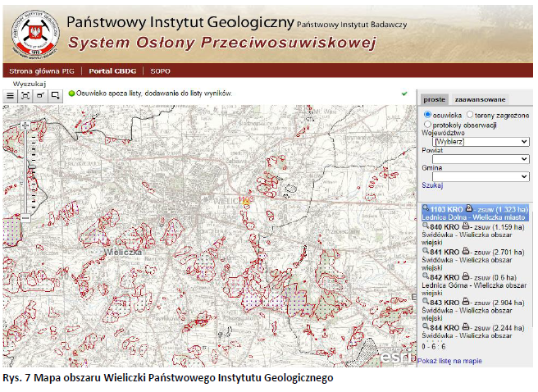
Task: Click the esri logo on map
Action: (x=396, y=357)
